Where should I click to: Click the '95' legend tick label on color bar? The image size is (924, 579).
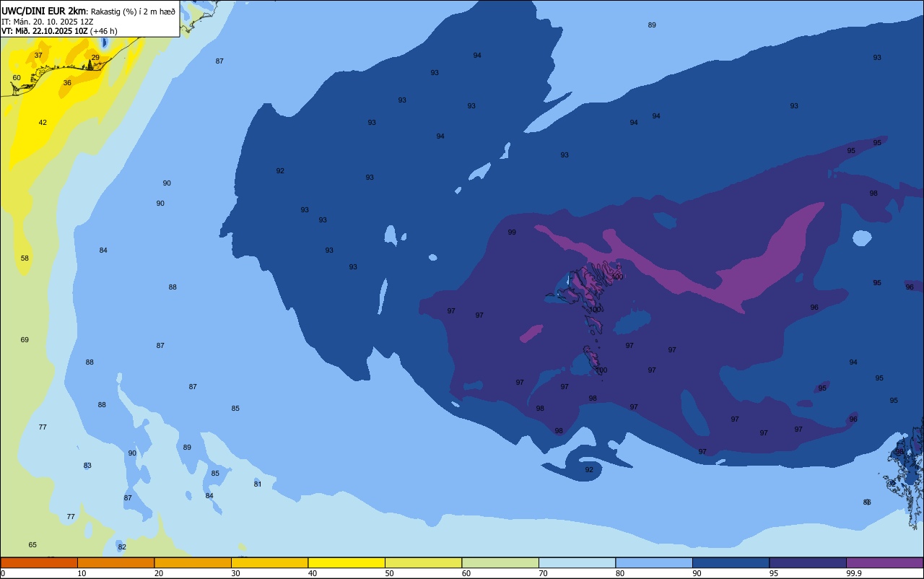tap(774, 573)
